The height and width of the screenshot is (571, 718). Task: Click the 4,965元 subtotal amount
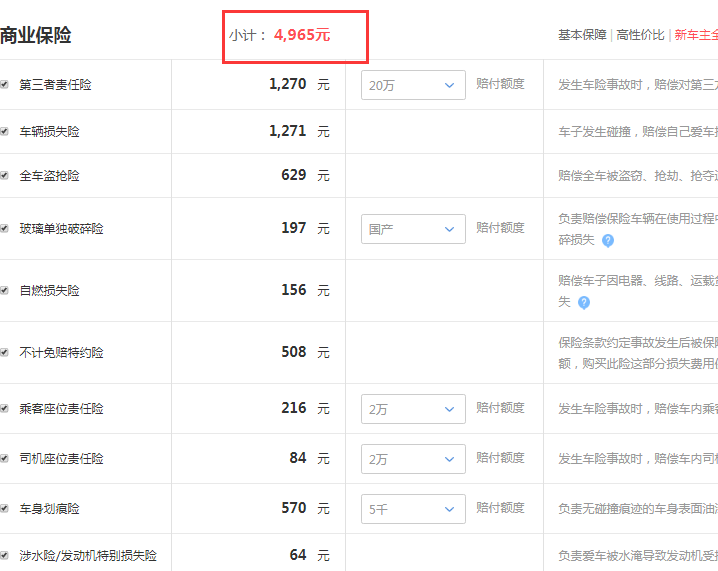(302, 35)
